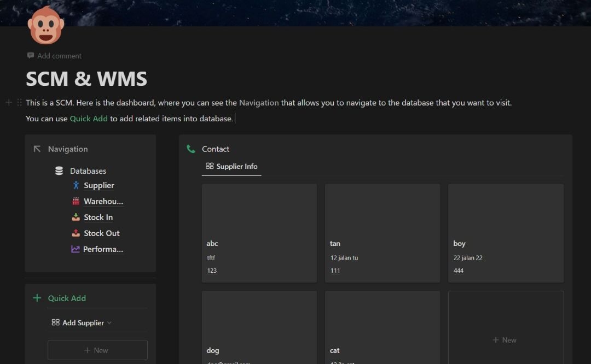This screenshot has width=591, height=364.
Task: Click the green 'Quick Add' word in description
Action: (89, 119)
